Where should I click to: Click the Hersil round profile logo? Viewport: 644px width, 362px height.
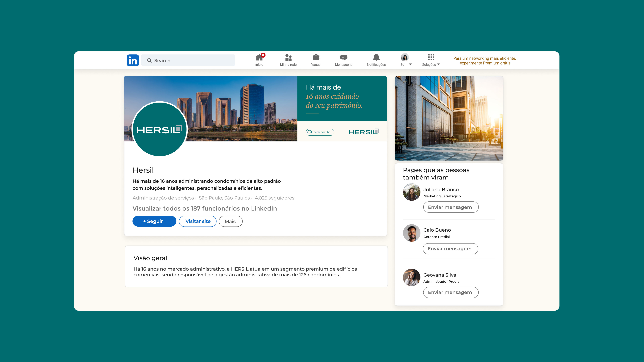pos(159,129)
